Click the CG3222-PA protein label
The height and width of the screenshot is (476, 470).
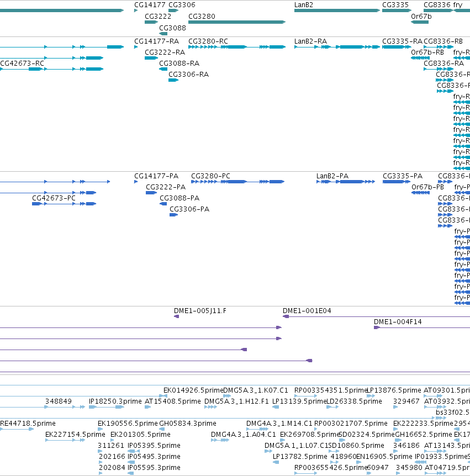166,187
